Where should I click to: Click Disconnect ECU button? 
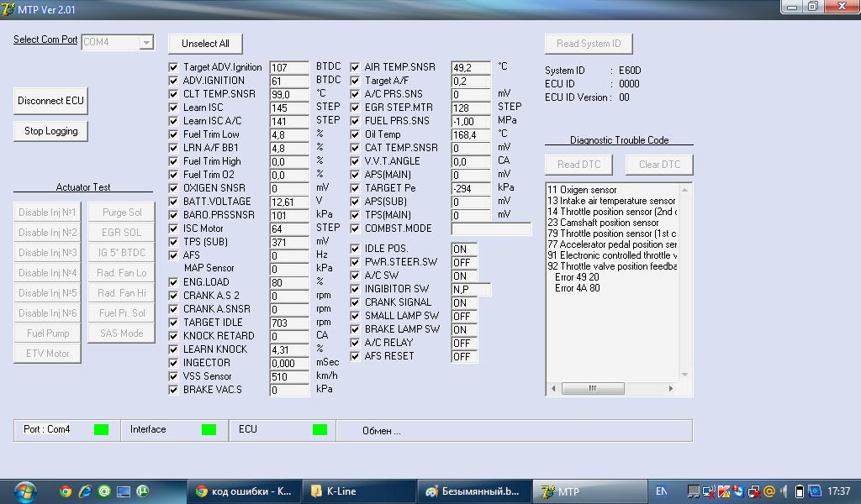click(x=50, y=101)
